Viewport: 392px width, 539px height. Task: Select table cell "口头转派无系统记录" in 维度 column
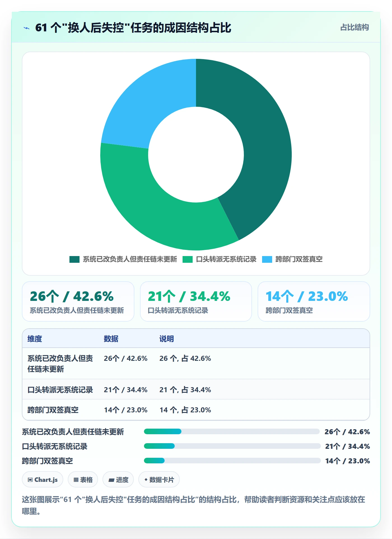(x=60, y=390)
